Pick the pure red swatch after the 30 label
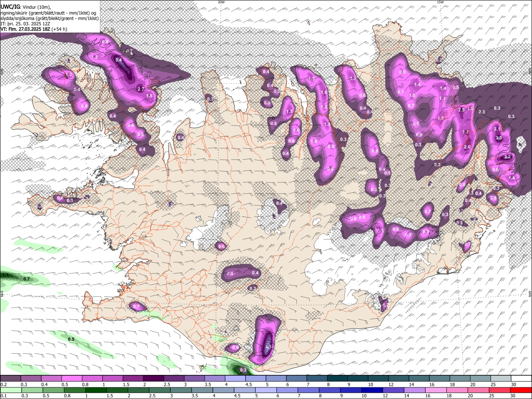 tap(521, 390)
